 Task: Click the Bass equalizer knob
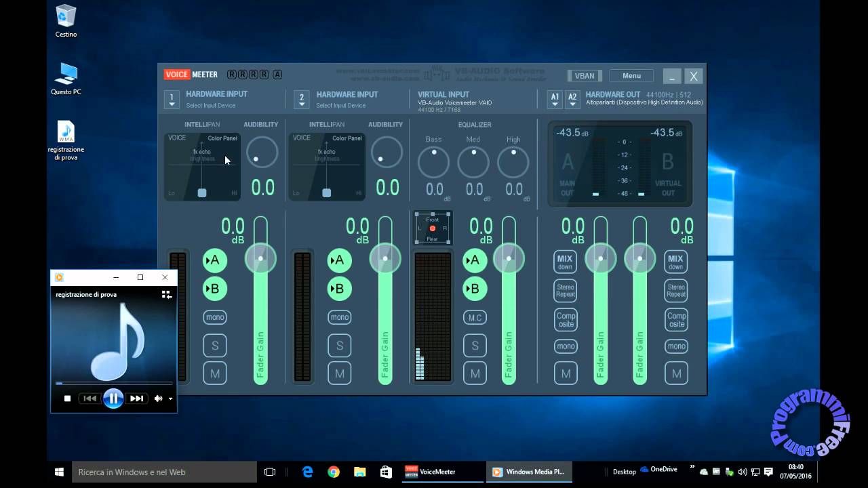coord(433,162)
